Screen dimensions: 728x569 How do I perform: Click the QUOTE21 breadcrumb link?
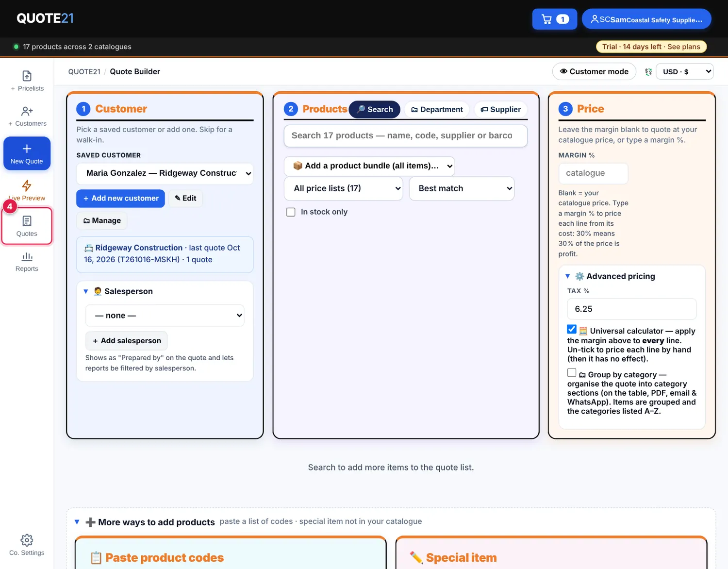click(84, 71)
